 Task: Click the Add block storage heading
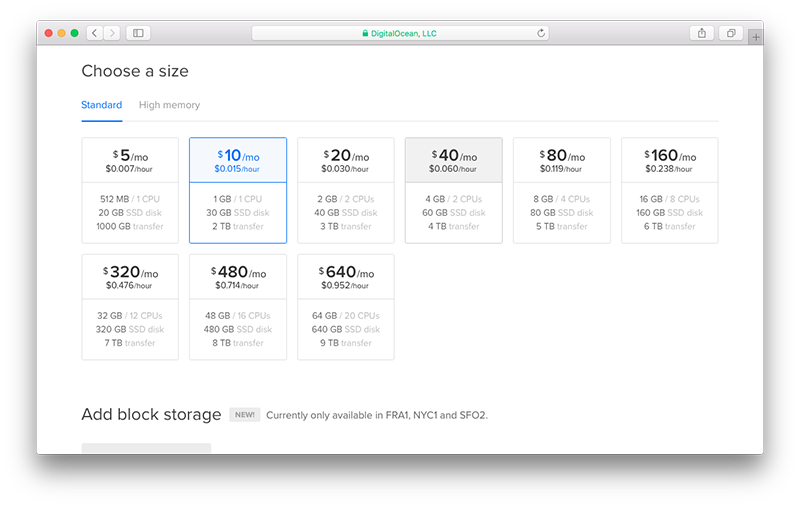pos(152,414)
